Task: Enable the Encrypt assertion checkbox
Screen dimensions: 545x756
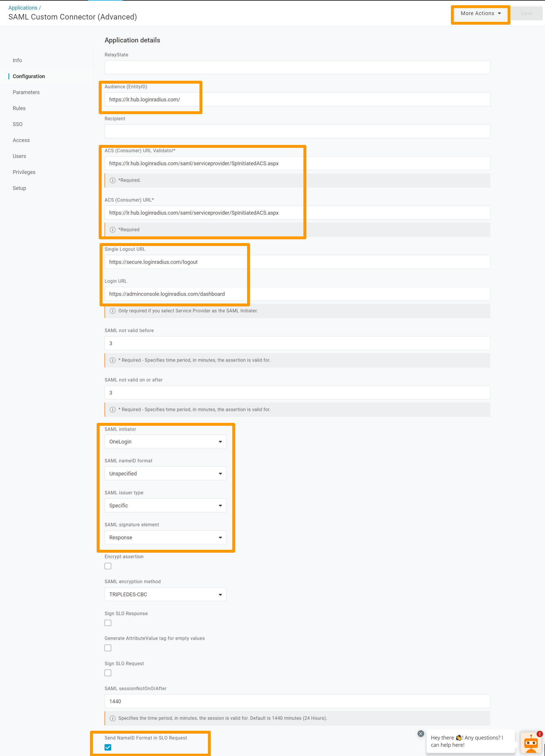Action: pos(108,566)
